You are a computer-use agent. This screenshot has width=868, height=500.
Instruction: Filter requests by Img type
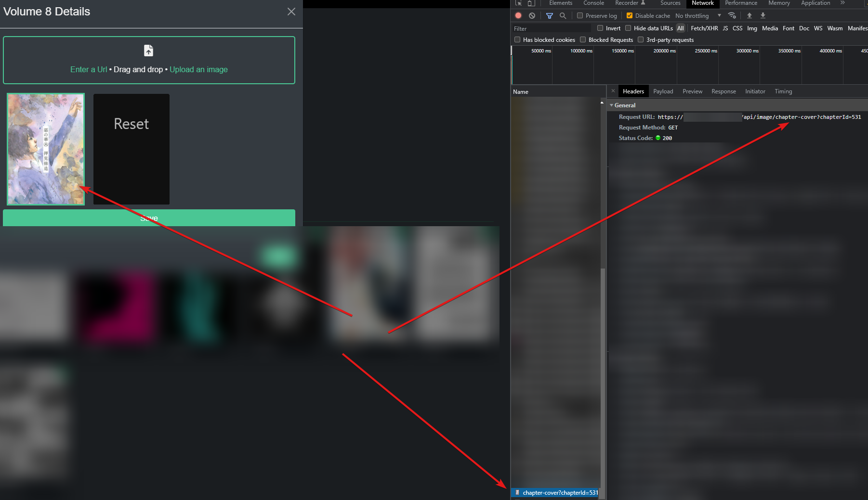click(752, 28)
